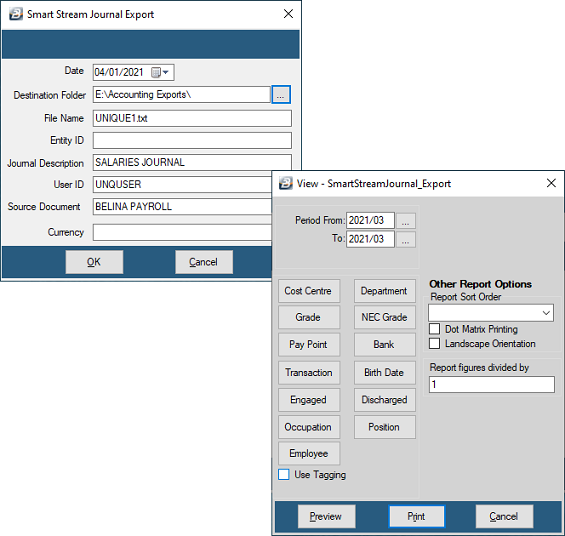This screenshot has width=565, height=536.
Task: Browse for Destination Folder with ellipsis button
Action: point(281,95)
